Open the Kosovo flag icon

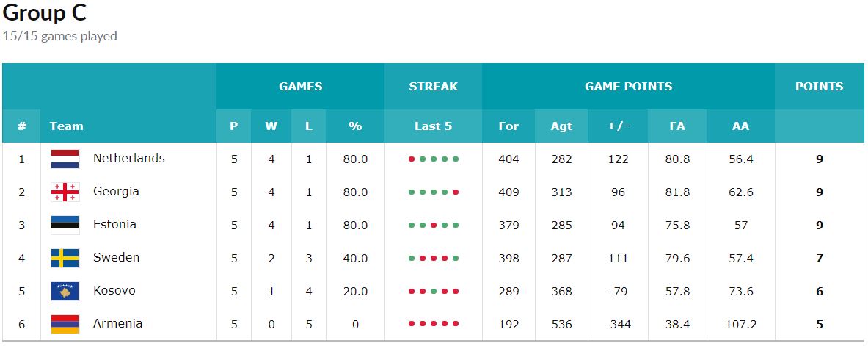click(x=65, y=291)
